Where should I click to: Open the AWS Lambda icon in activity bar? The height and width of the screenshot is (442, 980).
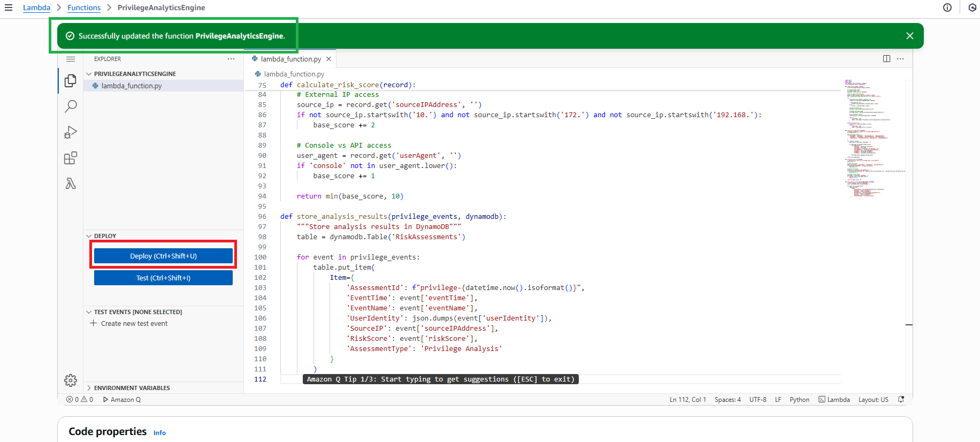(x=71, y=184)
